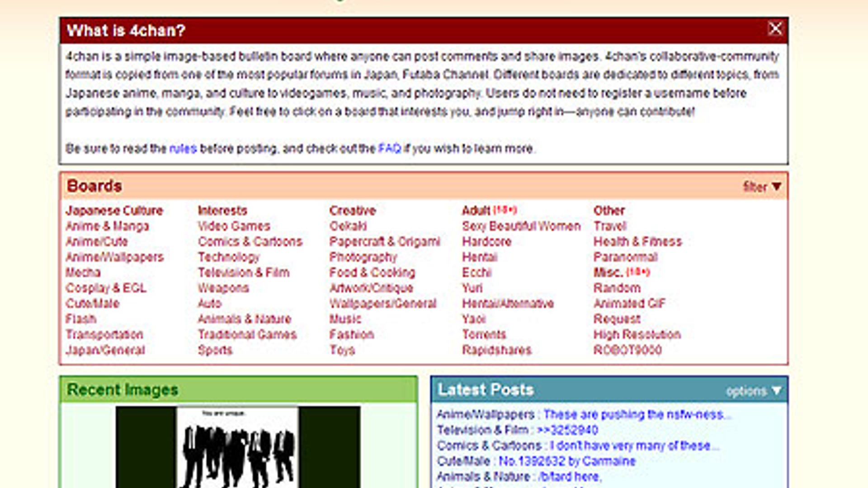Screen dimensions: 868x488
Task: Go to the Papercraft & Origami board
Action: (x=385, y=242)
